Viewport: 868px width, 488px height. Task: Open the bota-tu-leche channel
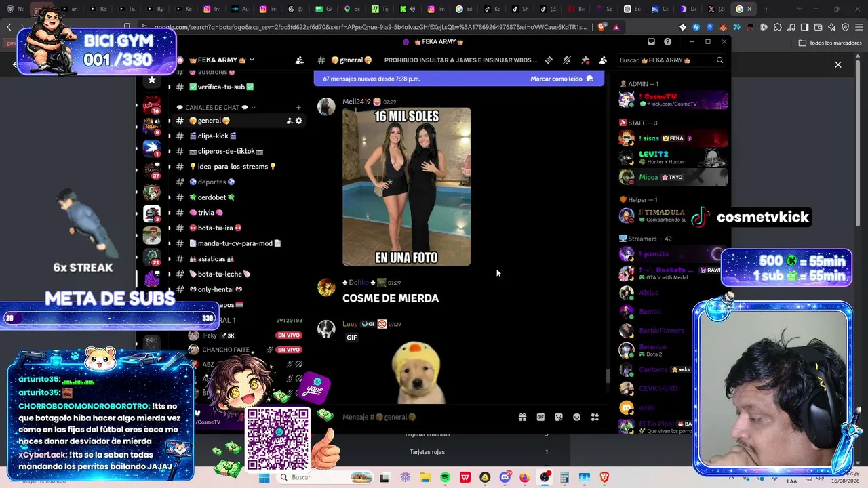pos(239,274)
